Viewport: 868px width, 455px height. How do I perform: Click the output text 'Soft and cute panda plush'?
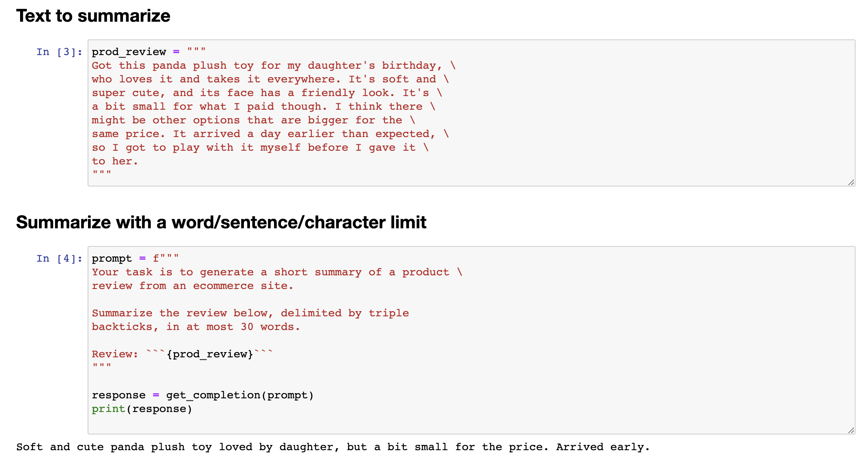[x=333, y=447]
